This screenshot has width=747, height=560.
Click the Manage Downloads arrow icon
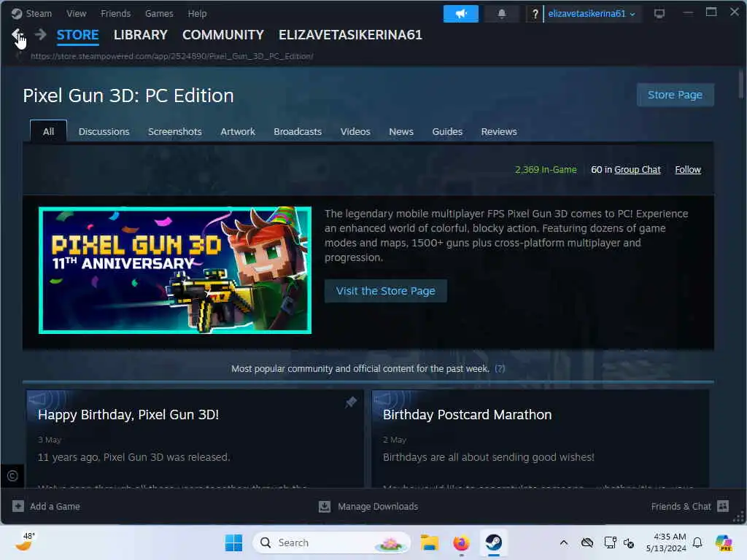click(325, 506)
